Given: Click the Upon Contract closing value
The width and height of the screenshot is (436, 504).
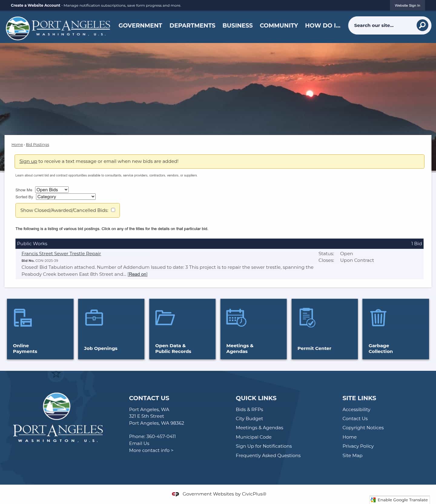Looking at the screenshot, I should tap(357, 260).
